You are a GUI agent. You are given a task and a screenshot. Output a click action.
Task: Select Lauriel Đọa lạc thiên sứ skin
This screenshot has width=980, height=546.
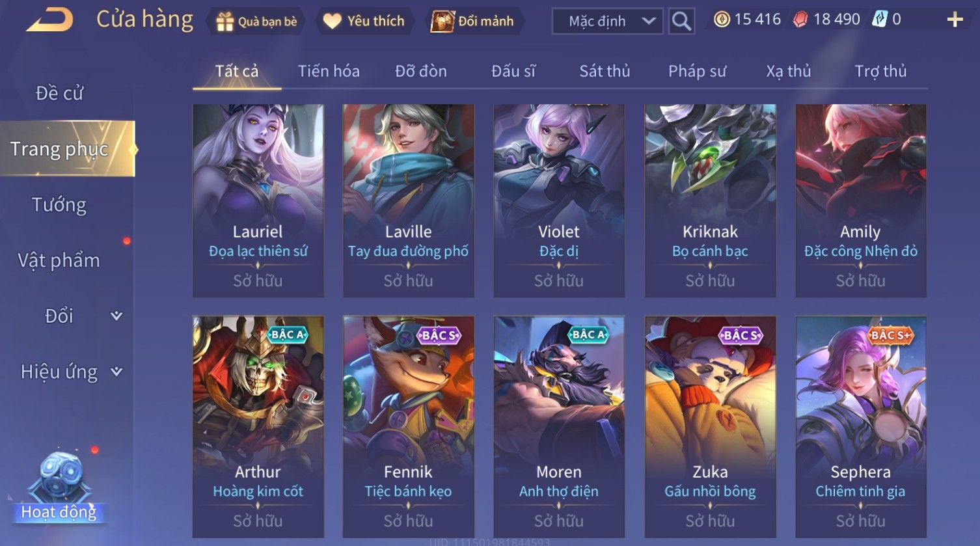(258, 200)
